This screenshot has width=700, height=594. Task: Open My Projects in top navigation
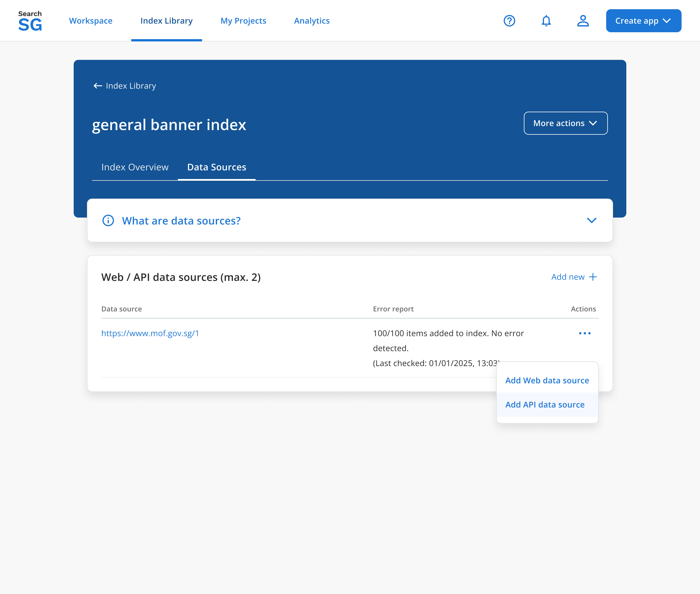(x=243, y=21)
